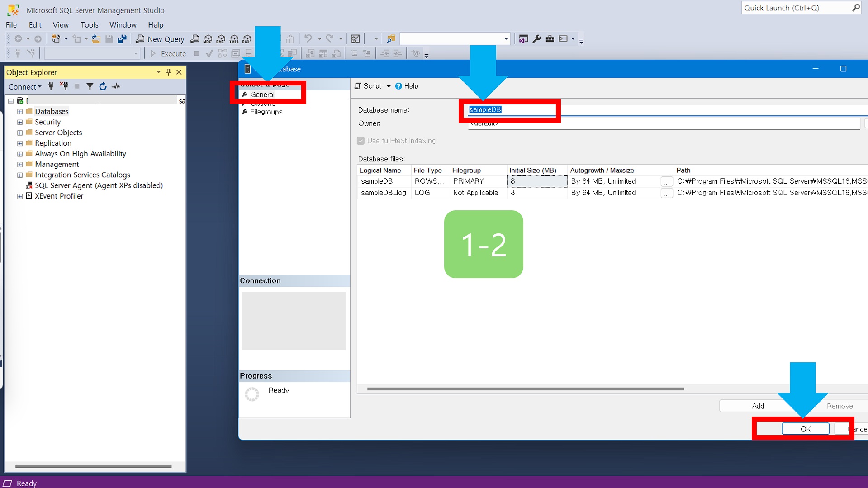Open the Tools menu
The height and width of the screenshot is (488, 868).
point(89,25)
